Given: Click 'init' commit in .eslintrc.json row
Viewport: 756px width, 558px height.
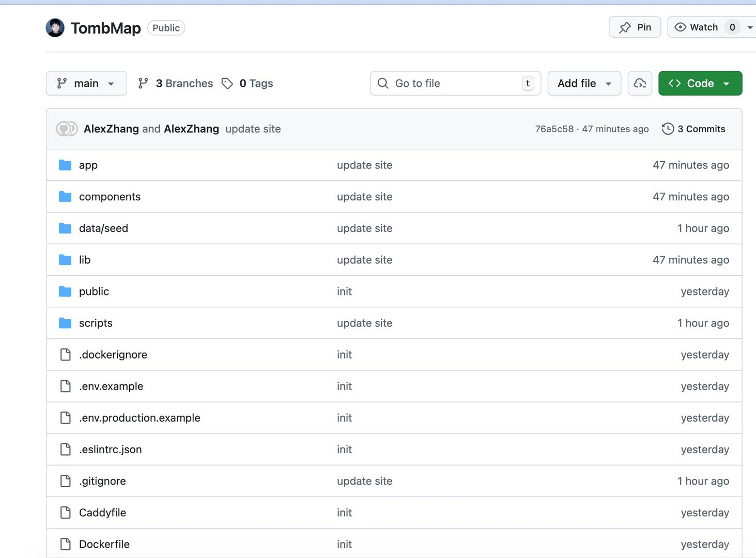Looking at the screenshot, I should (344, 450).
